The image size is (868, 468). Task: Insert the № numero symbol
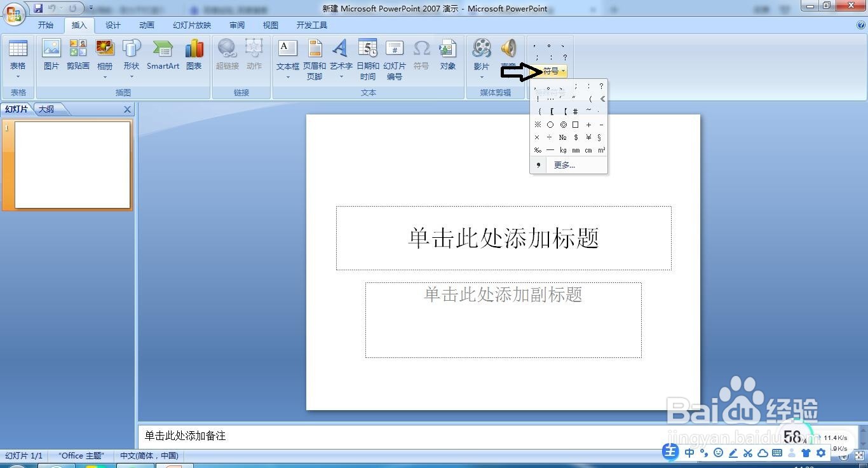(563, 137)
